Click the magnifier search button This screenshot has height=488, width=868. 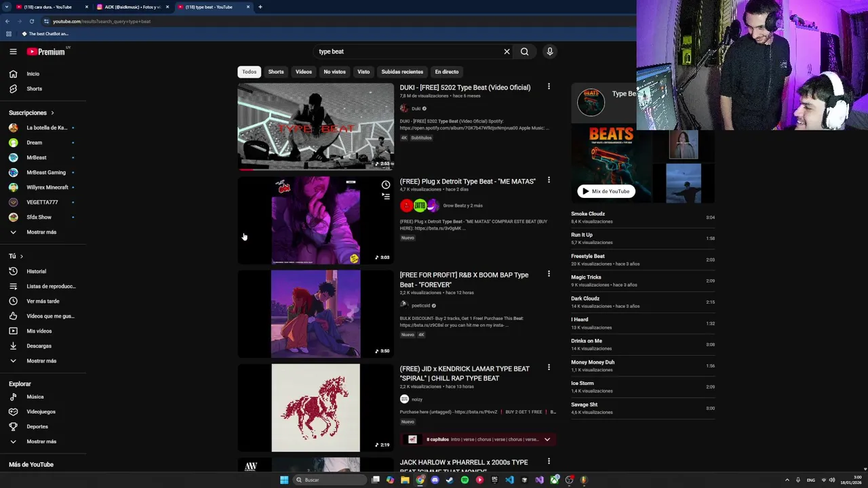[x=524, y=52]
